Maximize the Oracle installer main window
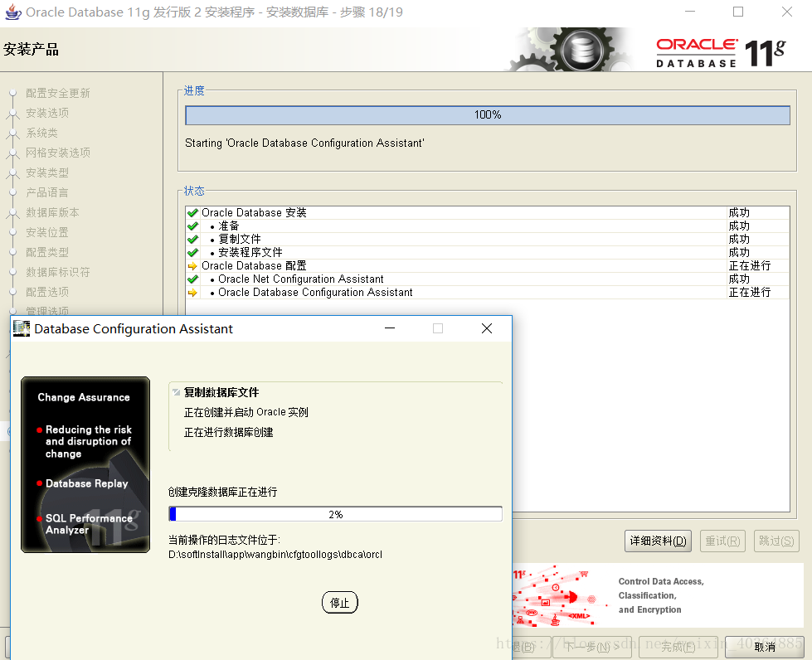812x660 pixels. [x=738, y=12]
